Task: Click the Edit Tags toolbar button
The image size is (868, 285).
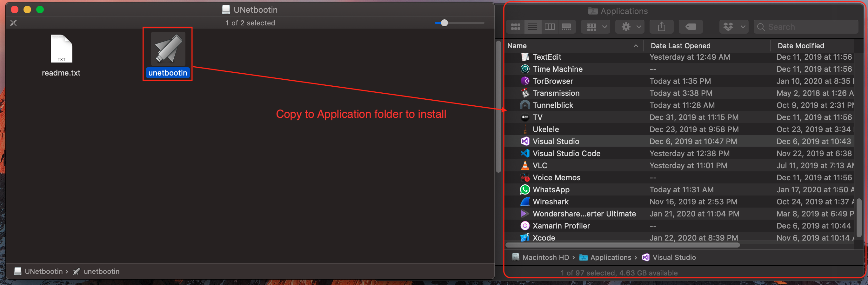Action: tap(691, 27)
